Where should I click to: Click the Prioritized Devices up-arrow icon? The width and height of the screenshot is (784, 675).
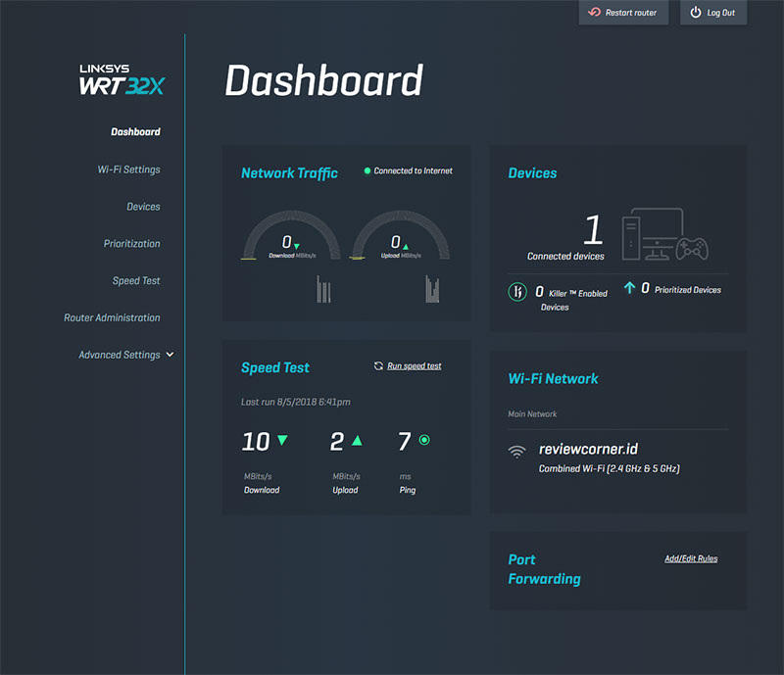pos(629,288)
